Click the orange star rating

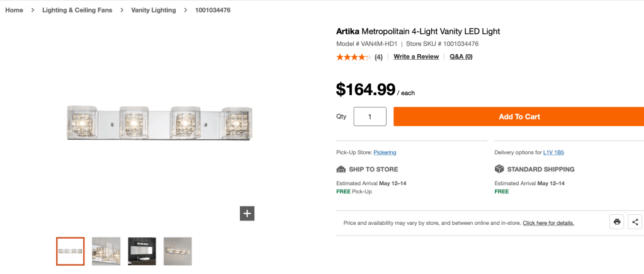point(353,57)
